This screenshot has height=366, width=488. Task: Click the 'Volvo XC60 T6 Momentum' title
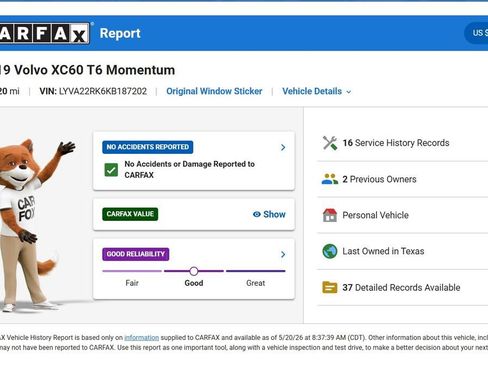[94, 70]
